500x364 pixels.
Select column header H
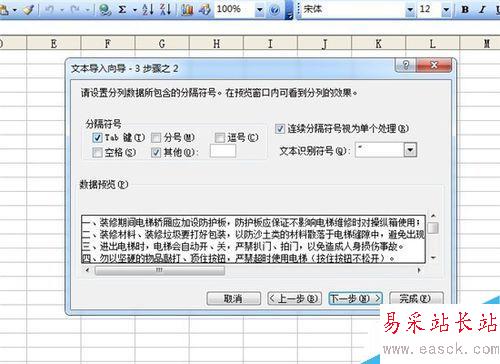click(216, 43)
